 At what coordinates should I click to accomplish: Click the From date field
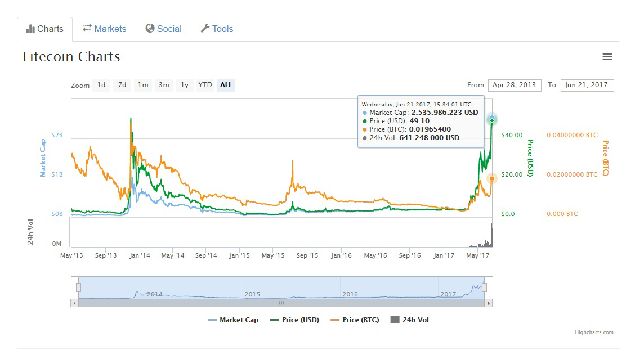click(x=514, y=85)
